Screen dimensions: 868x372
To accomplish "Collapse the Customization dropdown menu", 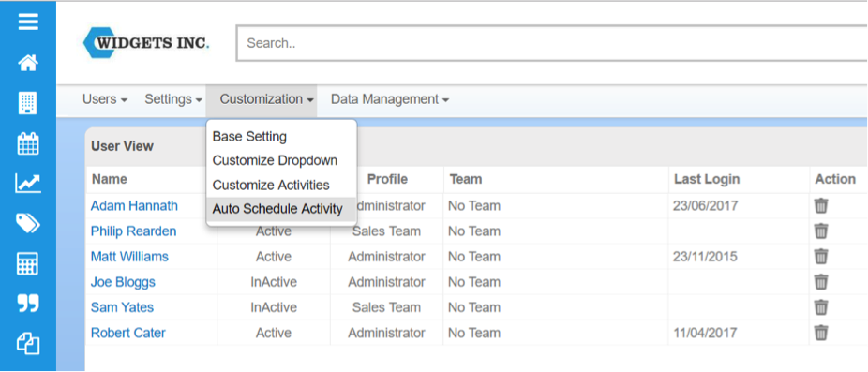I will coord(262,100).
